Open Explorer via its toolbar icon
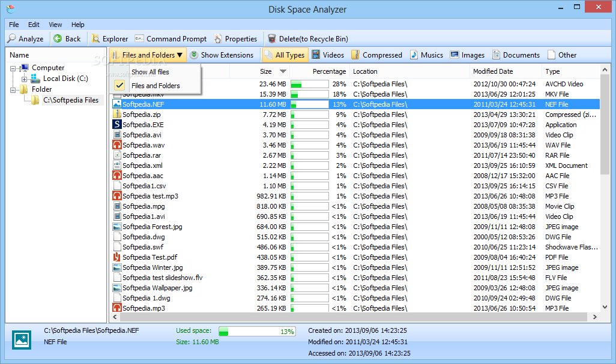Image resolution: width=616 pixels, height=364 pixels. 95,38
